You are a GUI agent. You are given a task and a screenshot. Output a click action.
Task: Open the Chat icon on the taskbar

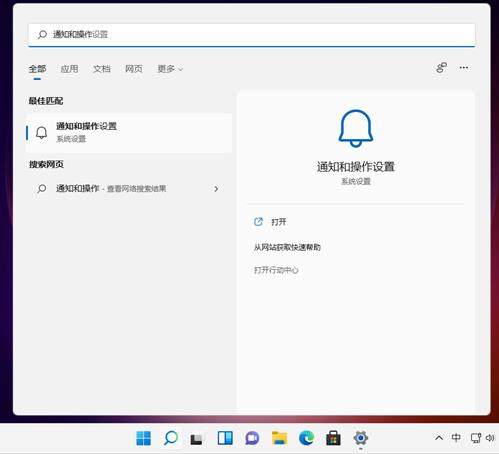tap(252, 438)
